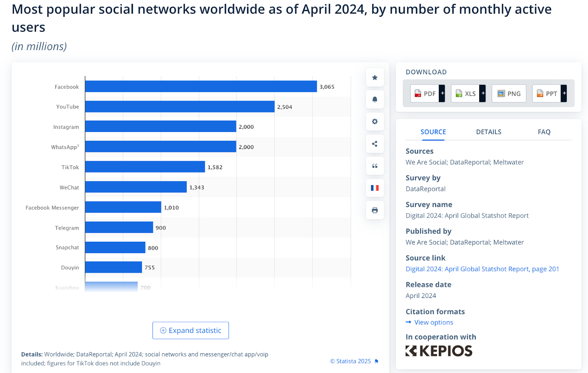The image size is (588, 373).
Task: Click the DataReportal survey by text
Action: [425, 189]
